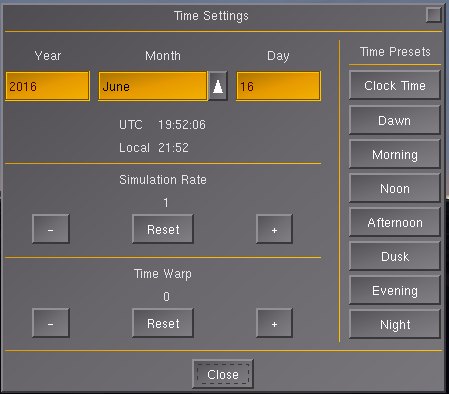Click the UTC time 19:52:06
Image resolution: width=449 pixels, height=394 pixels.
(x=182, y=125)
